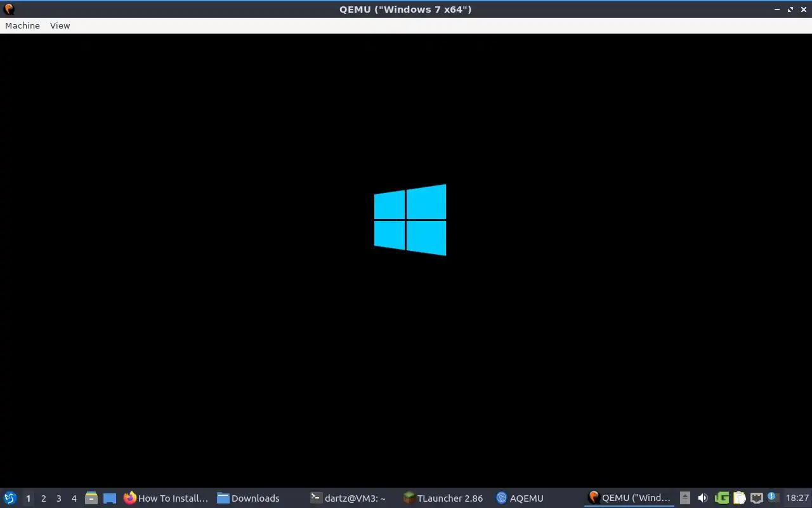812x508 pixels.
Task: Switch to workspace 1
Action: pos(28,498)
